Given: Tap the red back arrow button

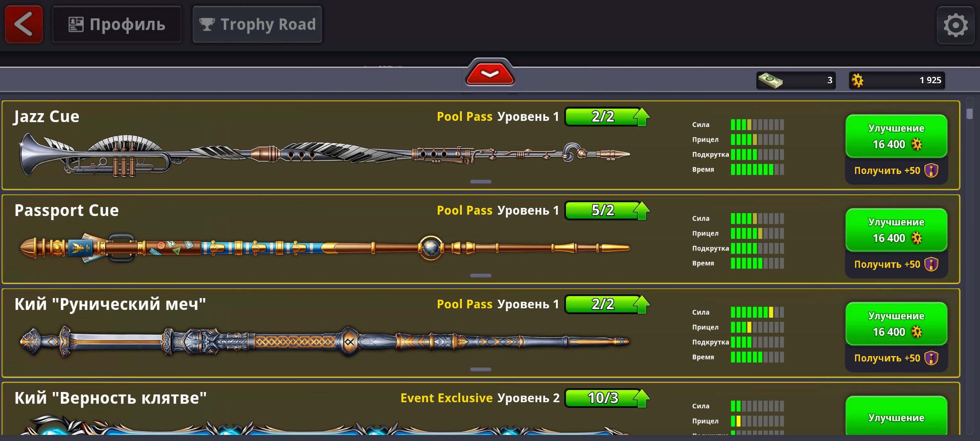Looking at the screenshot, I should 24,24.
